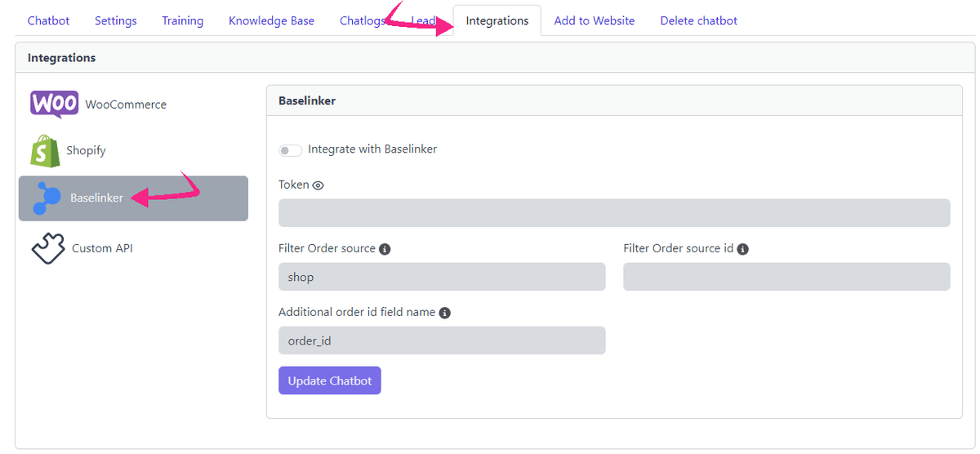Go to the Training tab

coord(182,20)
